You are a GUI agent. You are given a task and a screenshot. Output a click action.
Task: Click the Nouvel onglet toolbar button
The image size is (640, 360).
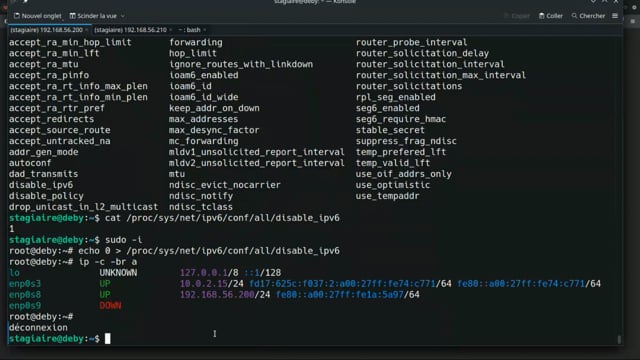tap(38, 16)
